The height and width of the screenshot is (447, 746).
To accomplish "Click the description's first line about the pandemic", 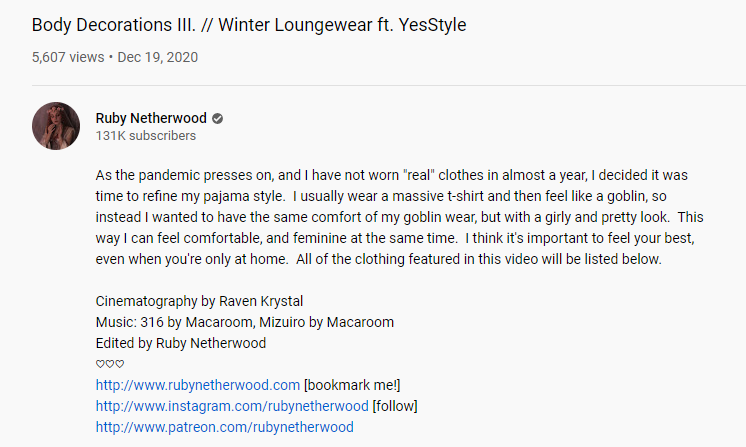I will [405, 175].
